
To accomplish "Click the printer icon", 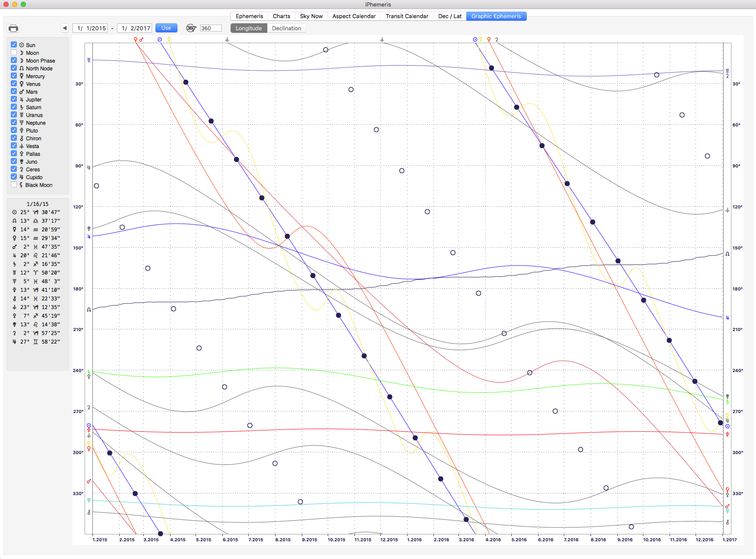I will [13, 28].
